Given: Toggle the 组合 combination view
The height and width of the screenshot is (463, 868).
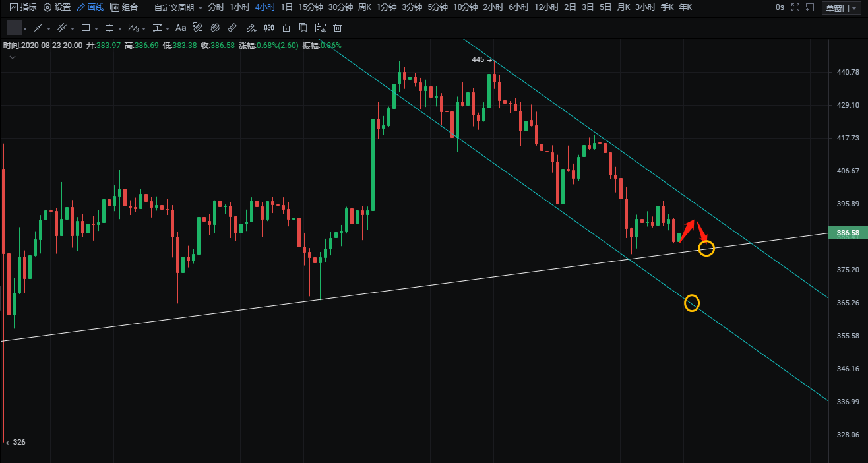Looking at the screenshot, I should (x=124, y=7).
